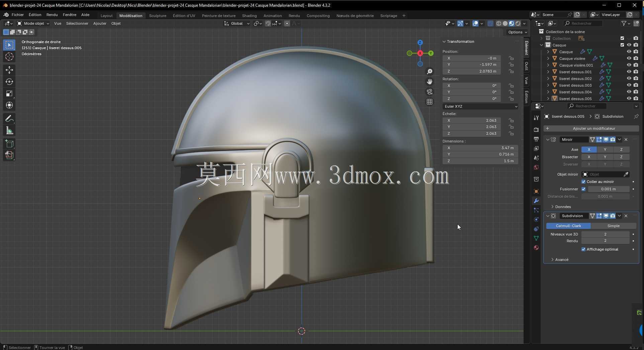The width and height of the screenshot is (644, 350).
Task: Expand the Avancé section
Action: click(559, 260)
